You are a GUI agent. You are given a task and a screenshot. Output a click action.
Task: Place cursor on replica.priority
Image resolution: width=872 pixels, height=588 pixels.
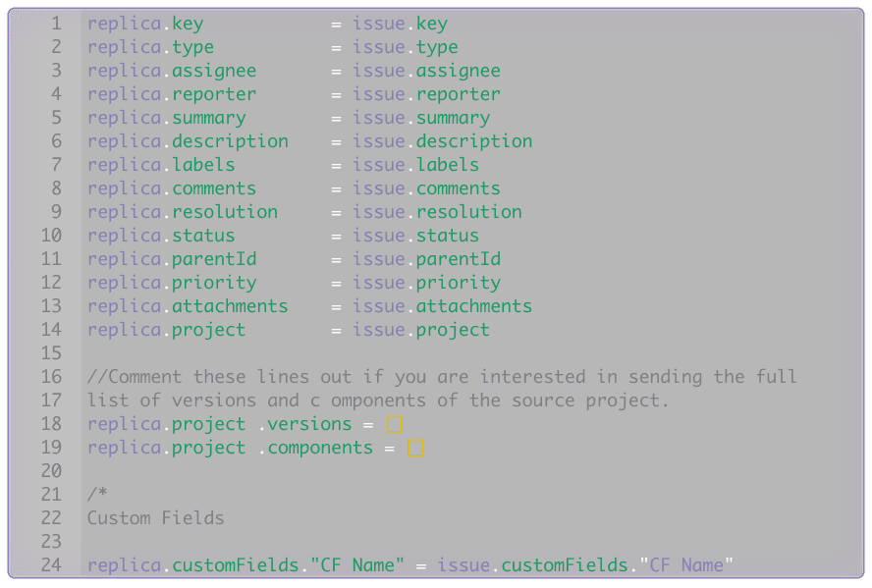point(171,283)
